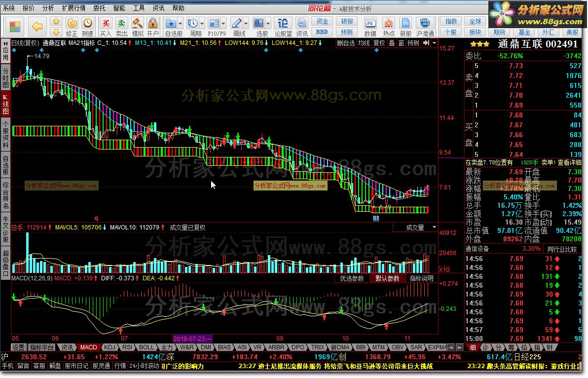Open the 修正 correction tool
This screenshot has width=588, height=378.
(72, 27)
